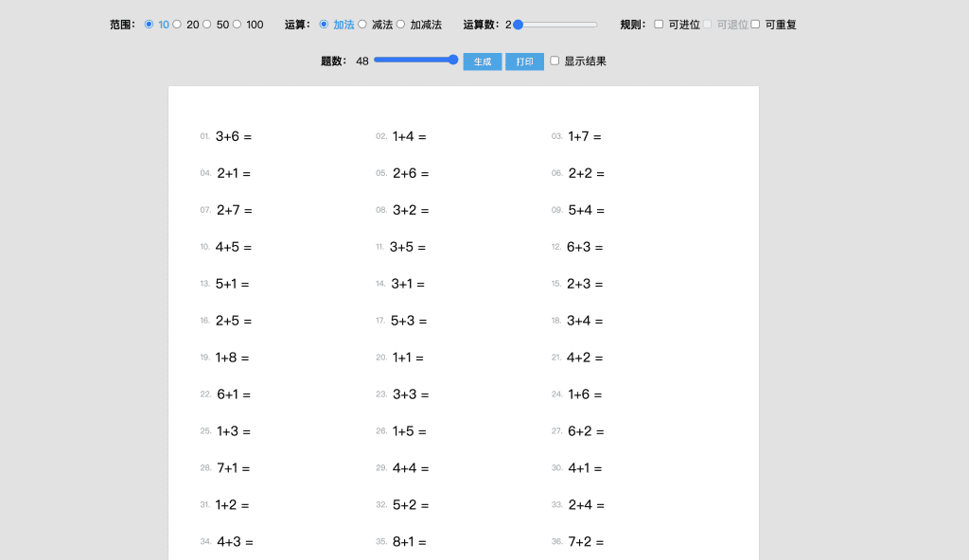Select the range 10 radio button
The height and width of the screenshot is (560, 969).
[149, 24]
